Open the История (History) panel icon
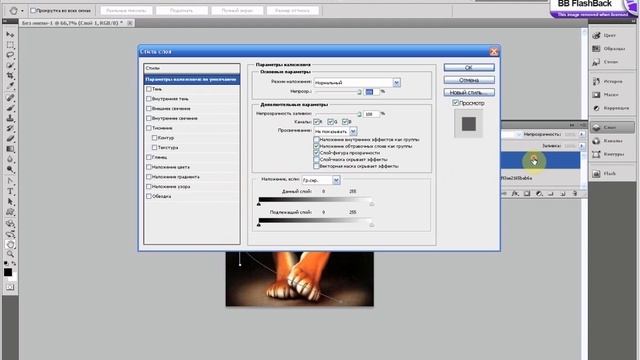The width and height of the screenshot is (640, 360). click(596, 81)
